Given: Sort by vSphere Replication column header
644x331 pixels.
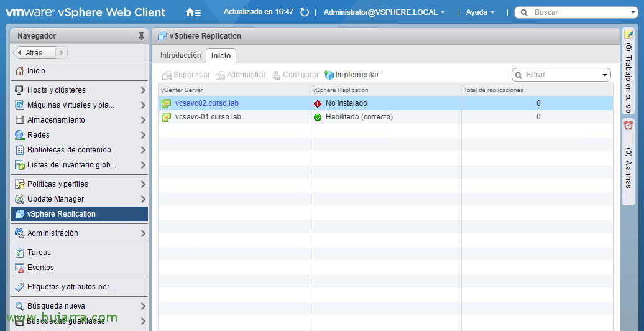Looking at the screenshot, I should click(385, 90).
